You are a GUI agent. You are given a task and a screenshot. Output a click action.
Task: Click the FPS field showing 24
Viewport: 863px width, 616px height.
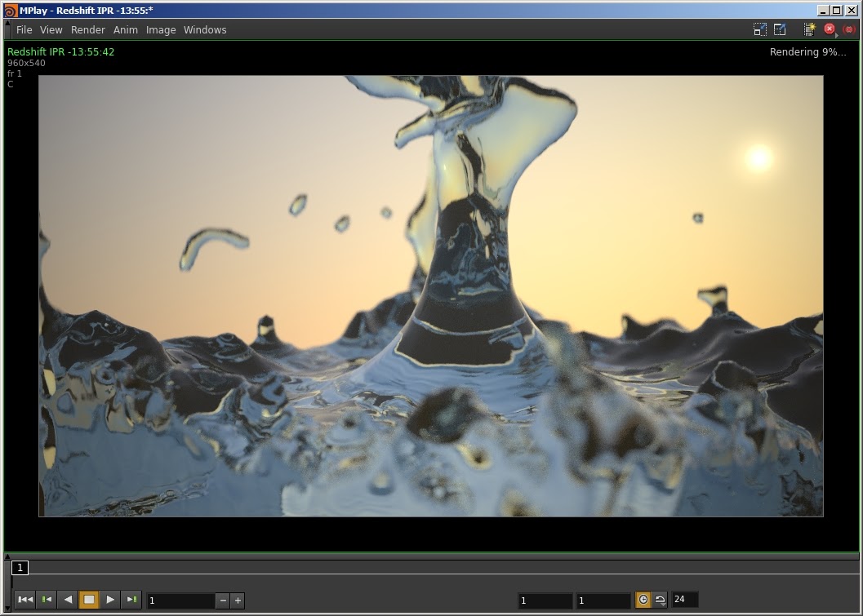[x=684, y=599]
